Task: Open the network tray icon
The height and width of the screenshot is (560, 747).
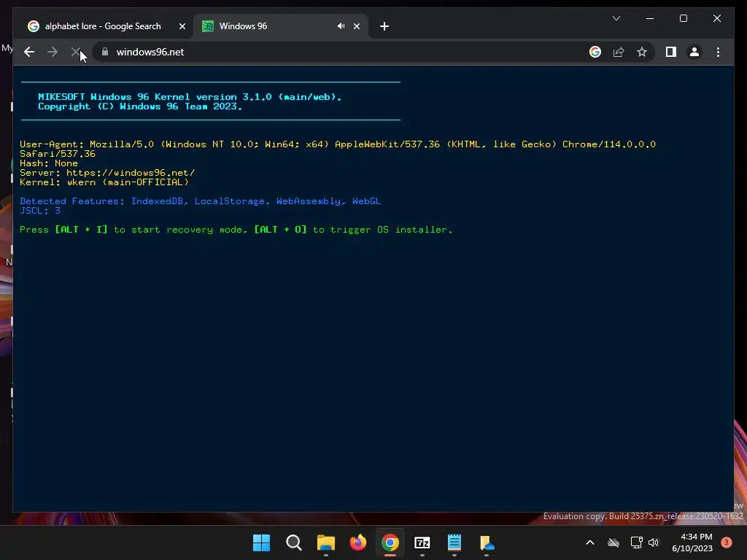Action: point(636,542)
